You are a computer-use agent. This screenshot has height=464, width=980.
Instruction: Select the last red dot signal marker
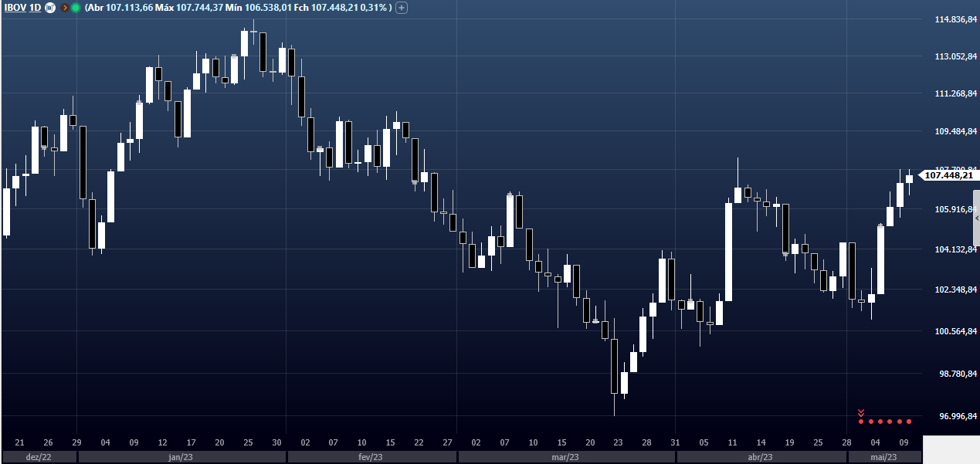(x=909, y=422)
